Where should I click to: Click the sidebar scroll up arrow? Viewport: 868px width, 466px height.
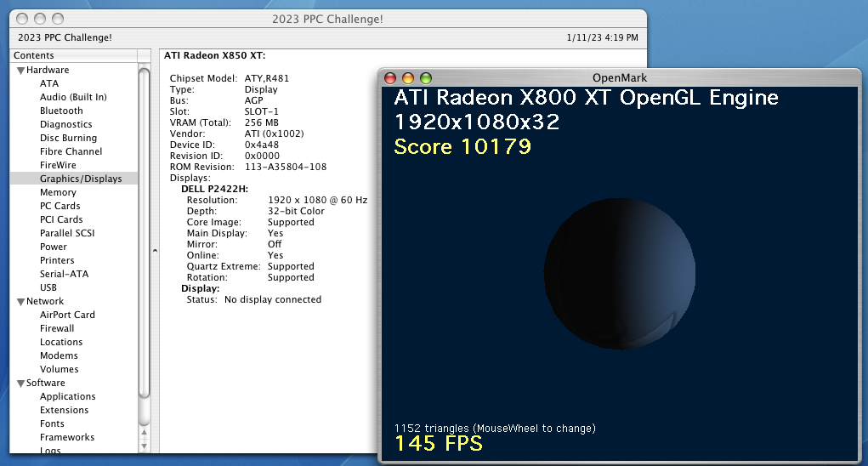click(144, 430)
